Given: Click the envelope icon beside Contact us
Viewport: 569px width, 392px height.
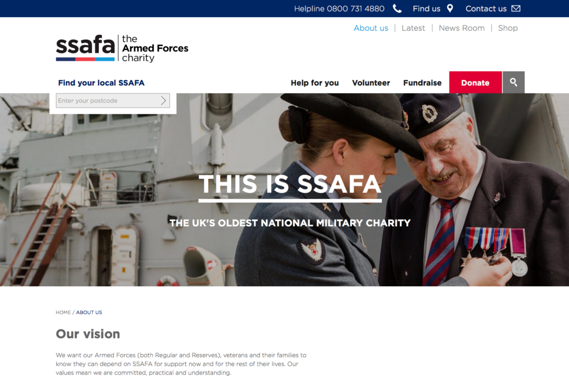Looking at the screenshot, I should tap(516, 9).
